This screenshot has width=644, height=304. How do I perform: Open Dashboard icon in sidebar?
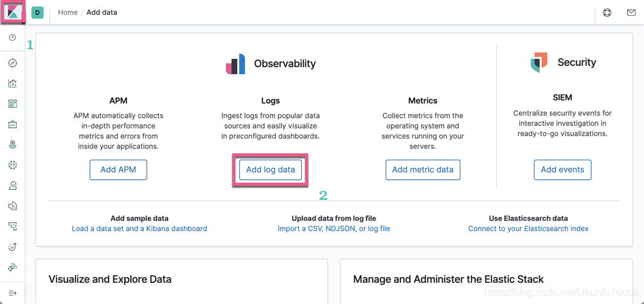(x=12, y=103)
